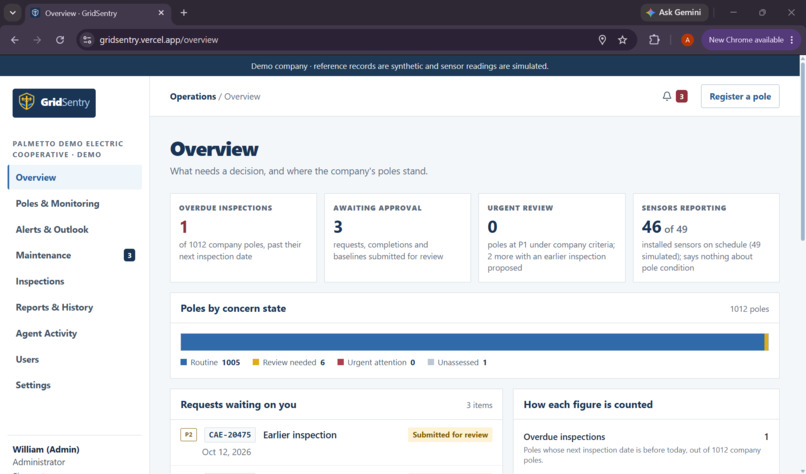Click New Chrome available update button

(x=746, y=40)
